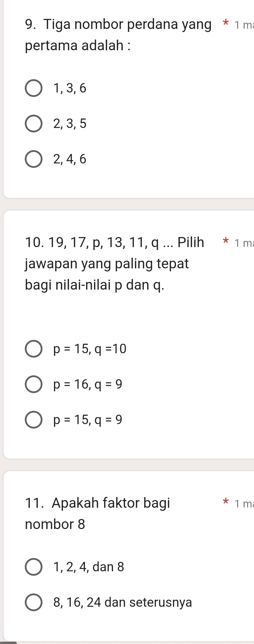The height and width of the screenshot is (644, 254).
Task: Select radio option "2, 4, 6"
Action: (33, 159)
